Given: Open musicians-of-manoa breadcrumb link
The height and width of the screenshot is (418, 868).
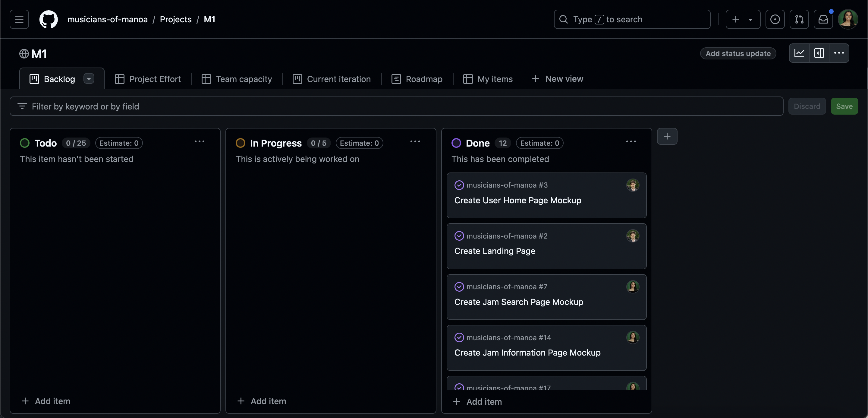Looking at the screenshot, I should [108, 19].
